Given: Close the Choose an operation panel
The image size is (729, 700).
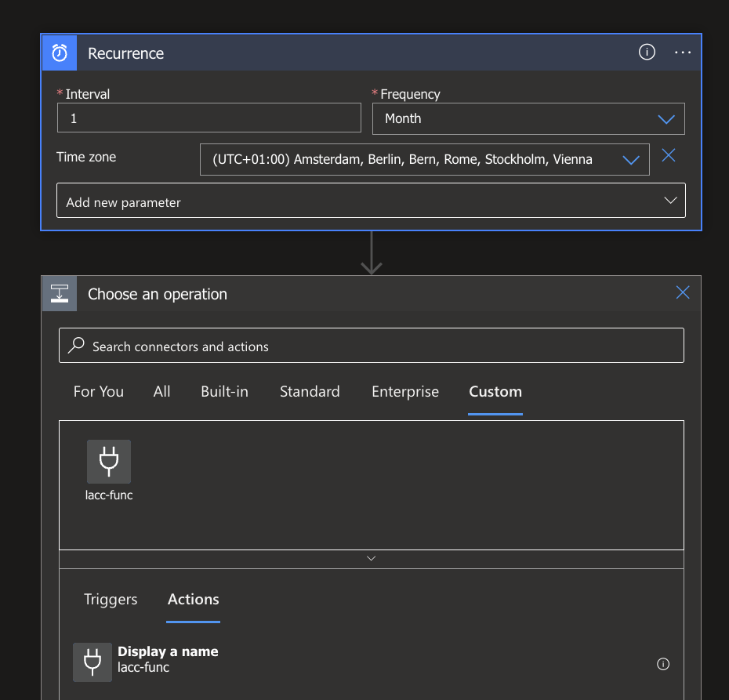Looking at the screenshot, I should coord(683,292).
